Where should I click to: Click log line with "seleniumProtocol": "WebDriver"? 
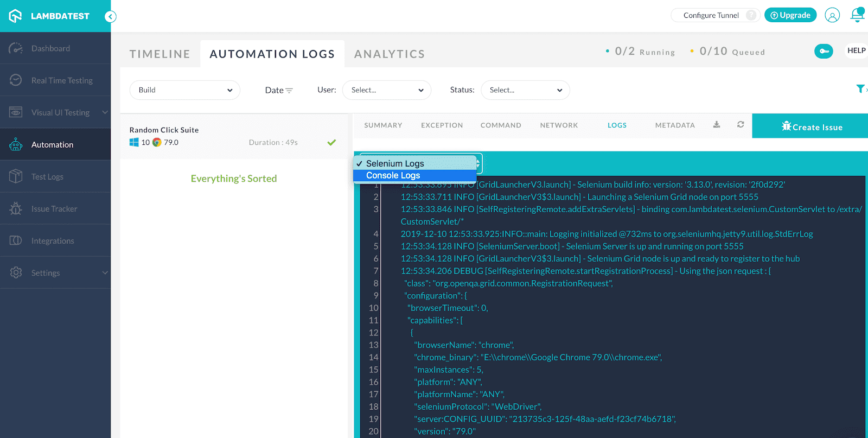(477, 407)
